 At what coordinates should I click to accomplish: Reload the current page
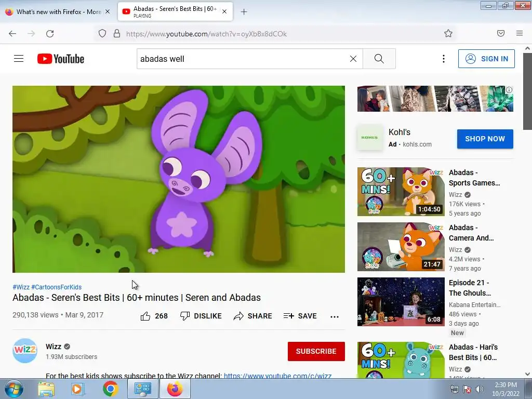pos(50,34)
